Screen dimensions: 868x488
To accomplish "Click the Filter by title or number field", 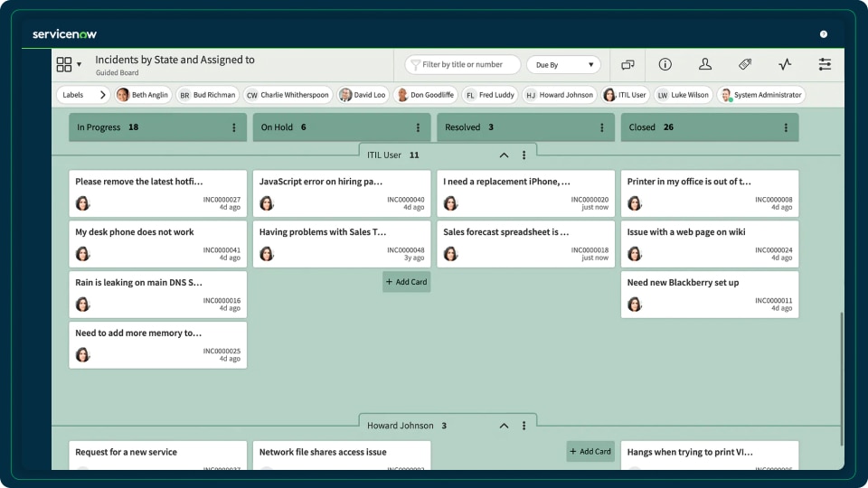I will (468, 65).
